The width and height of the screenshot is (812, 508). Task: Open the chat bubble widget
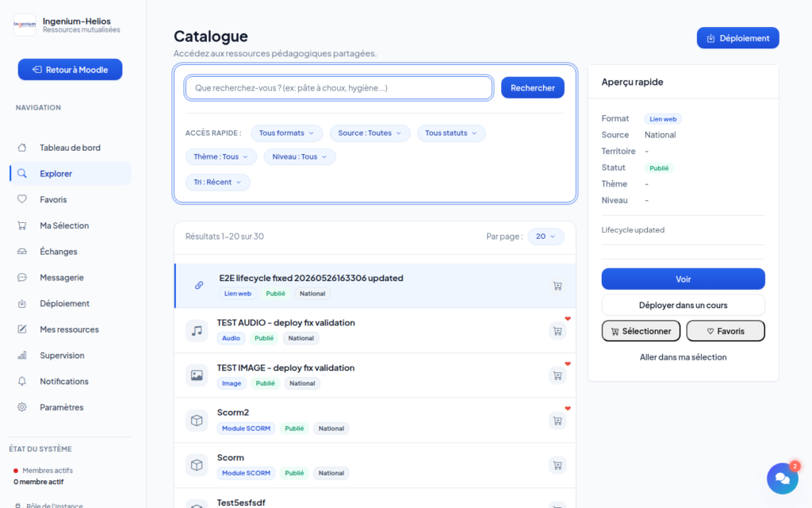(x=783, y=479)
